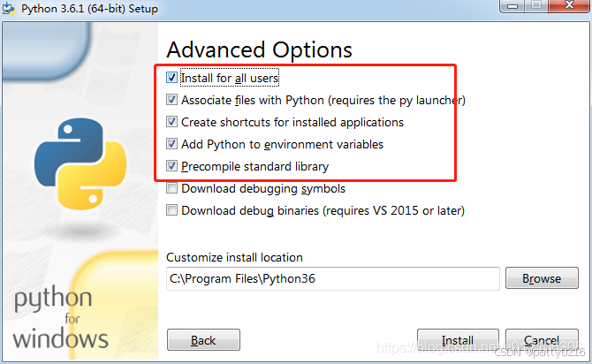Click the Advanced Options heading
Viewport: 592px width, 364px height.
260,49
